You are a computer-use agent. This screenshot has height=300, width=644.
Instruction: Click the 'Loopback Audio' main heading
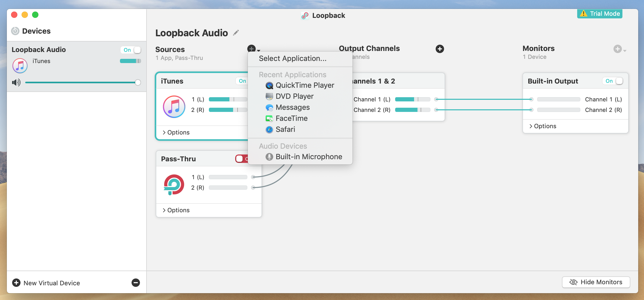tap(192, 33)
